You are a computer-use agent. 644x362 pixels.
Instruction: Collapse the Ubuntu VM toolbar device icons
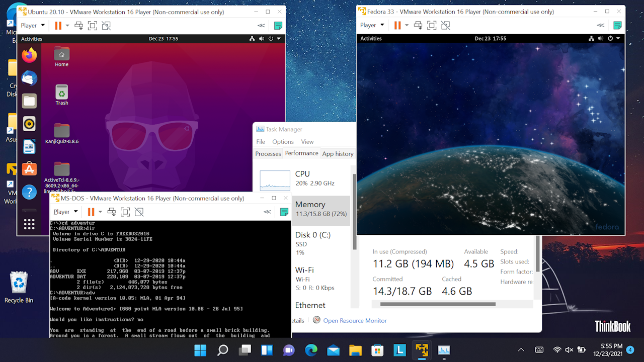coord(261,26)
